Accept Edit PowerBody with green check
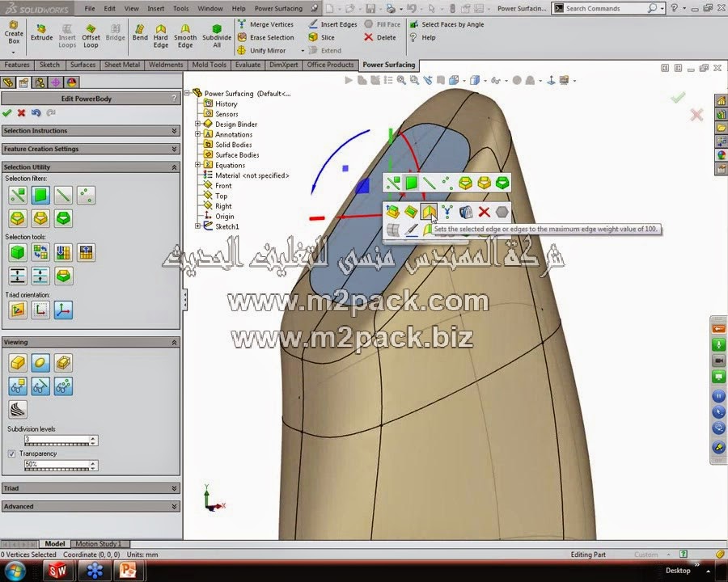 click(7, 113)
